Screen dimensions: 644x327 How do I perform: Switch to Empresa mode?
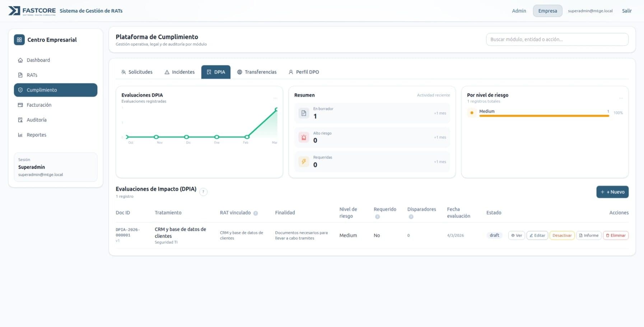[547, 11]
